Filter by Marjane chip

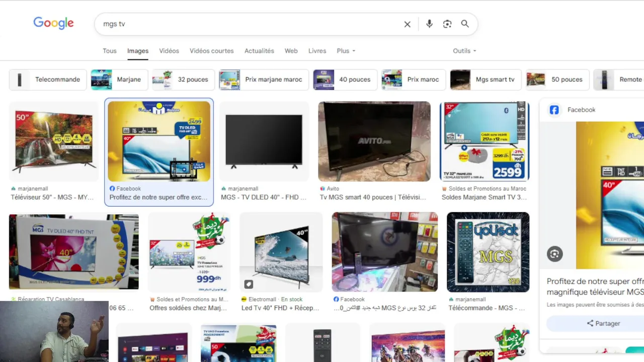pos(119,79)
